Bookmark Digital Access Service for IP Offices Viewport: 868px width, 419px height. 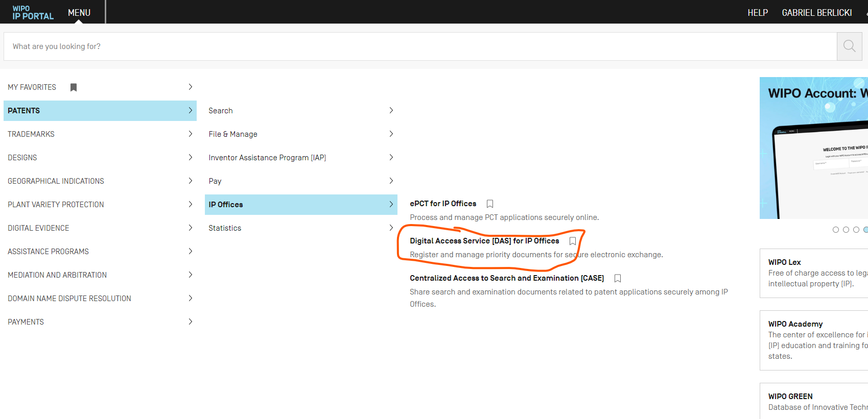tap(573, 241)
